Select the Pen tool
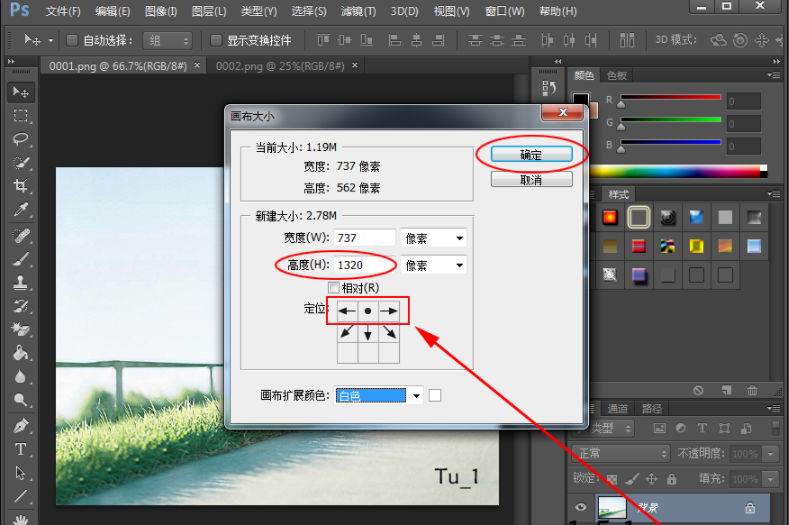789x525 pixels. [20, 425]
